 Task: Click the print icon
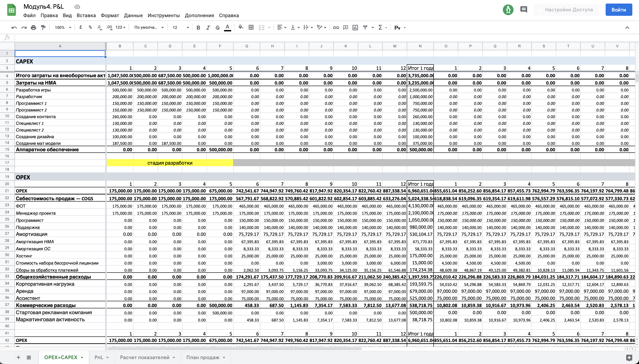[33, 28]
